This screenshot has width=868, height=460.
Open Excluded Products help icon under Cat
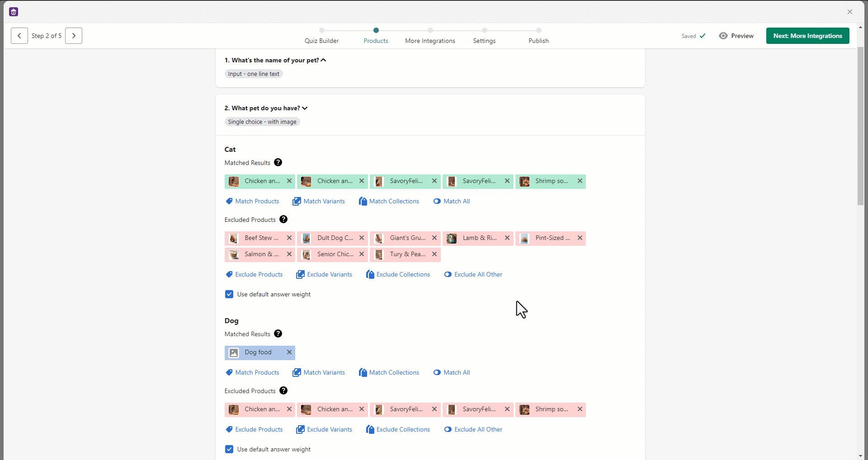point(283,219)
